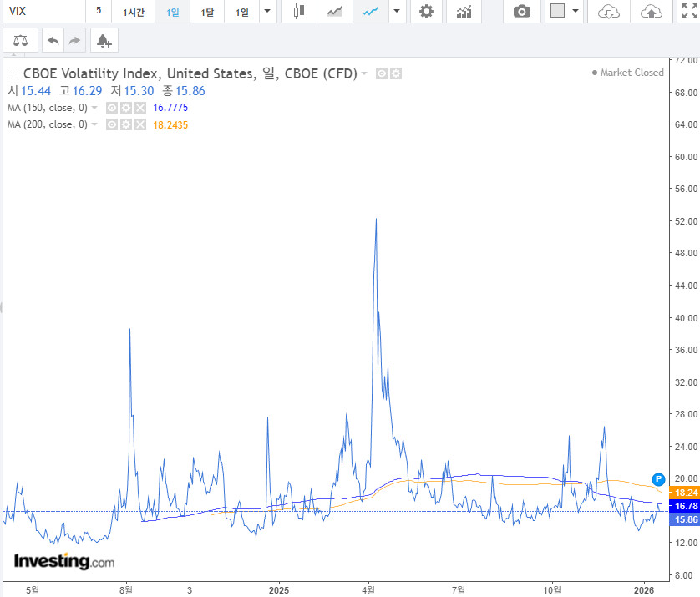Click the MA value 18.2435
This screenshot has height=597, width=700.
pyautogui.click(x=170, y=125)
